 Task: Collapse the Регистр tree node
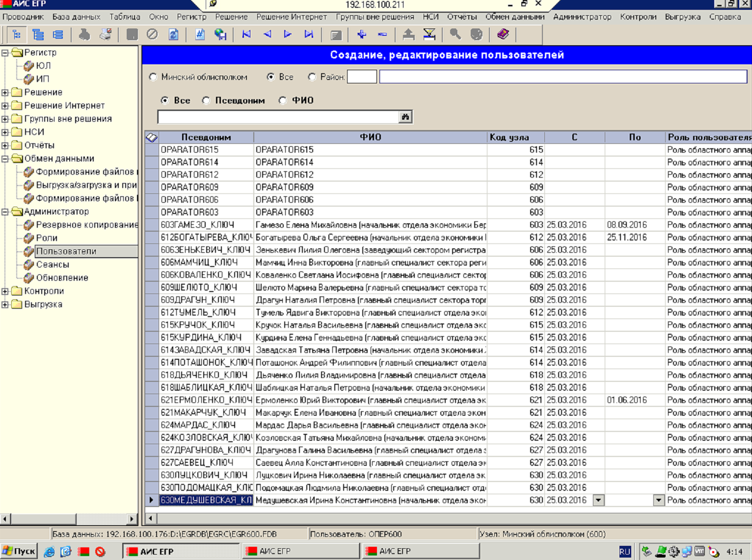[5, 53]
